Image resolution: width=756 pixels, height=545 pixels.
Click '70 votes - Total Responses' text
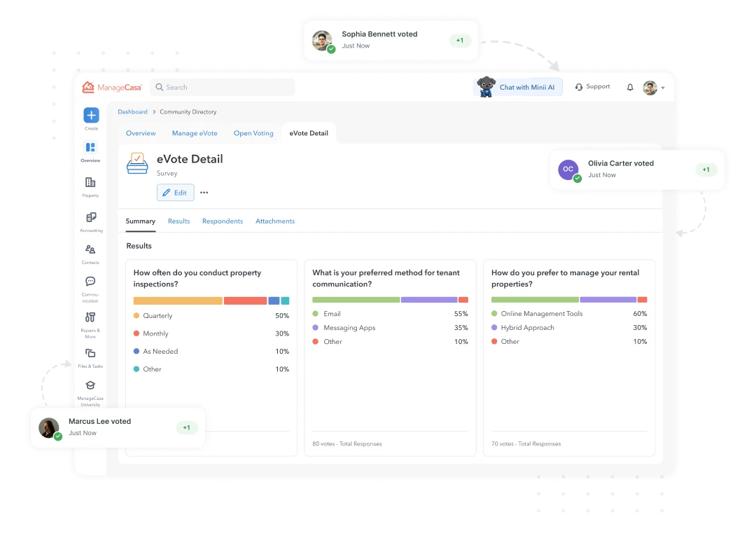[526, 443]
